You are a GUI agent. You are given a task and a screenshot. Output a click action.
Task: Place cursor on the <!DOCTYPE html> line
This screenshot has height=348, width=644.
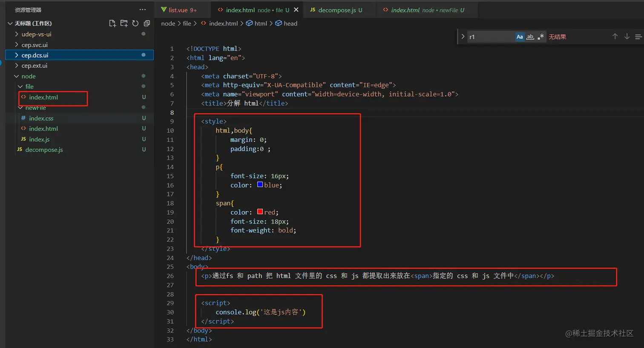[214, 49]
